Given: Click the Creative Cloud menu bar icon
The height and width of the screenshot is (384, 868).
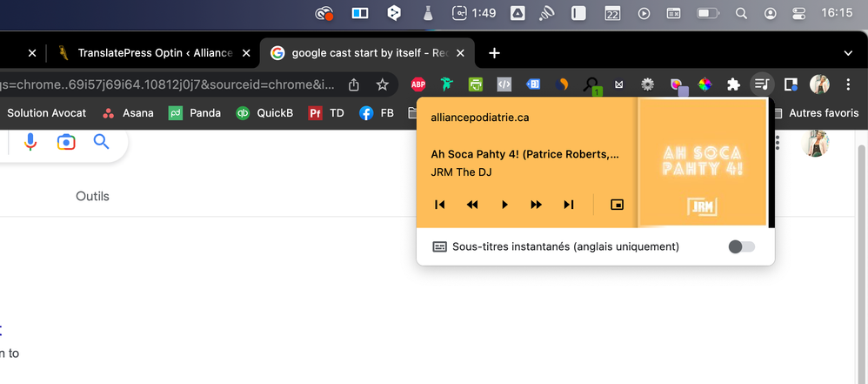Looking at the screenshot, I should 324,13.
